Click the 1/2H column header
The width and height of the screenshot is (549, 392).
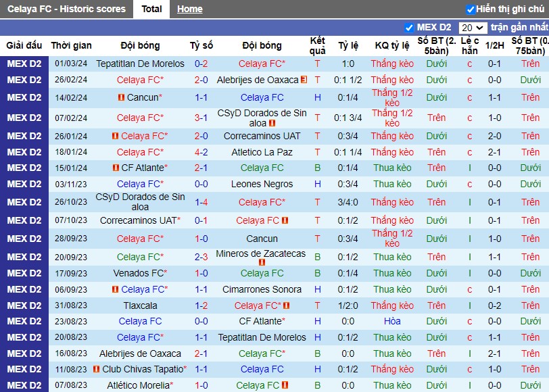click(x=495, y=45)
